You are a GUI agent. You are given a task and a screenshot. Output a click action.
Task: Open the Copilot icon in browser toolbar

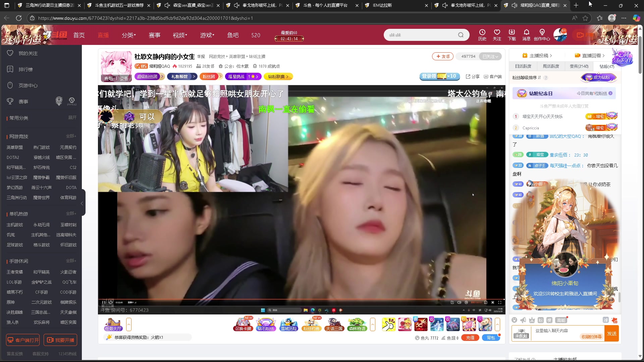pyautogui.click(x=636, y=18)
